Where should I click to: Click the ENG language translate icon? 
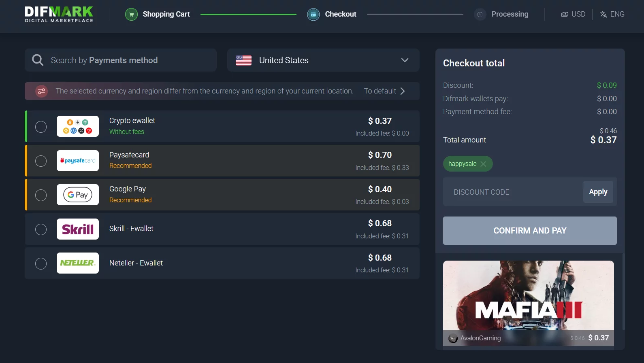(x=603, y=14)
